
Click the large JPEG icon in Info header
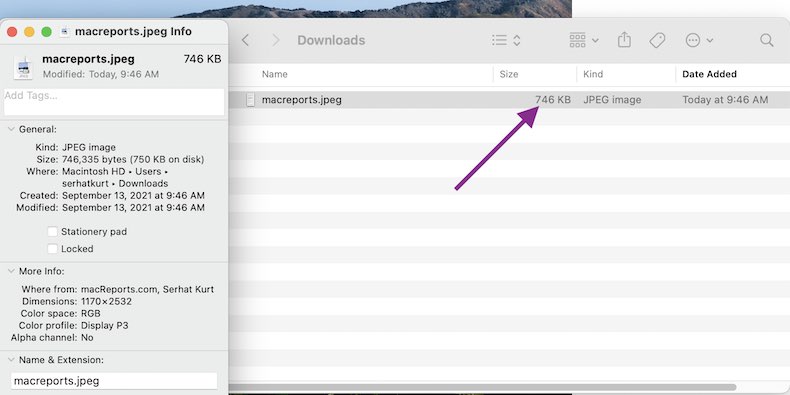click(x=23, y=68)
